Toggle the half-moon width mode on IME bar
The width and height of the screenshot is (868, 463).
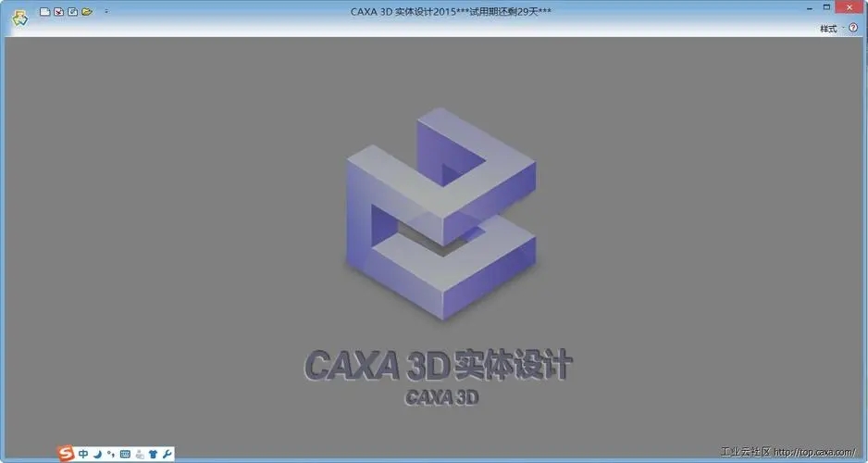pyautogui.click(x=97, y=454)
